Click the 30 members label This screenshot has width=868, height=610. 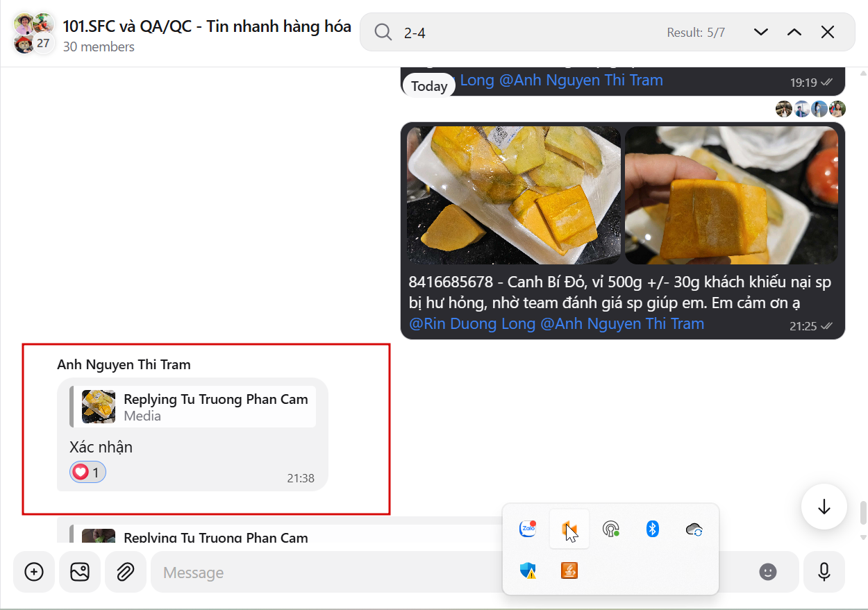(x=99, y=47)
